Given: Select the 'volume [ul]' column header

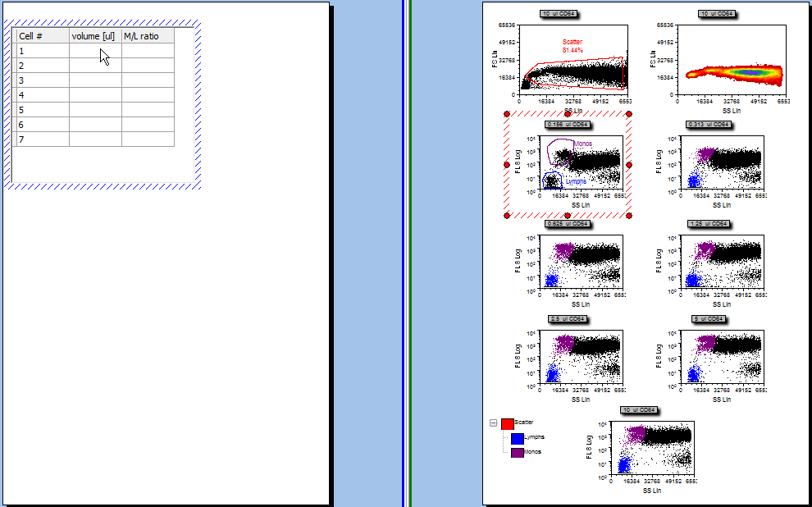Looking at the screenshot, I should point(95,37).
